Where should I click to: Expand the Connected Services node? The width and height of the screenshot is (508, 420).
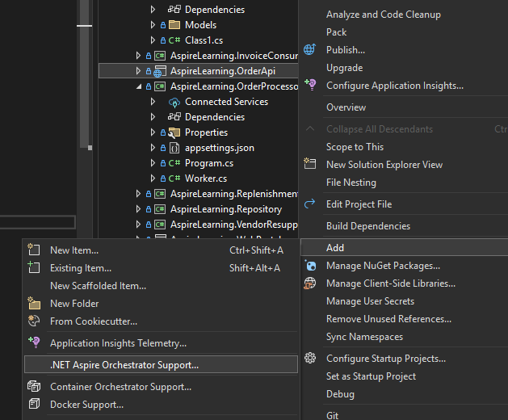153,102
